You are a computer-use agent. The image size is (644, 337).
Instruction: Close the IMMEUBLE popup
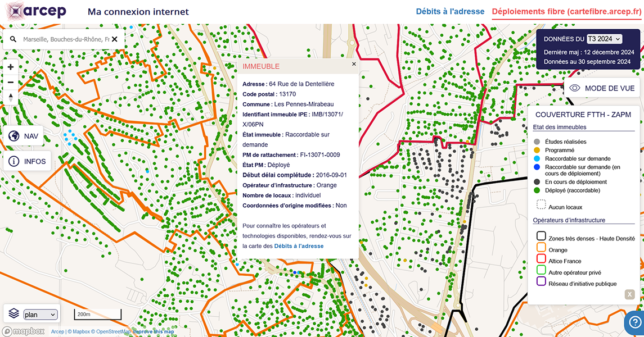(x=354, y=64)
